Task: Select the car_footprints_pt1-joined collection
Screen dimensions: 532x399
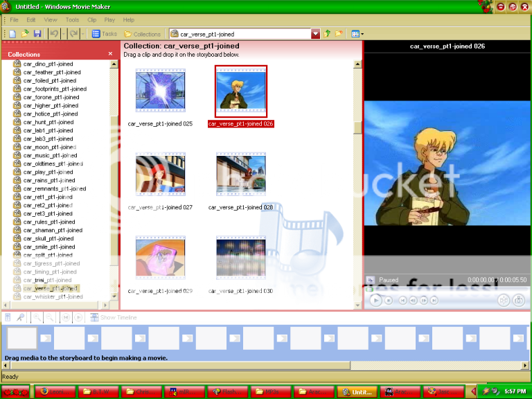Action: click(x=55, y=89)
